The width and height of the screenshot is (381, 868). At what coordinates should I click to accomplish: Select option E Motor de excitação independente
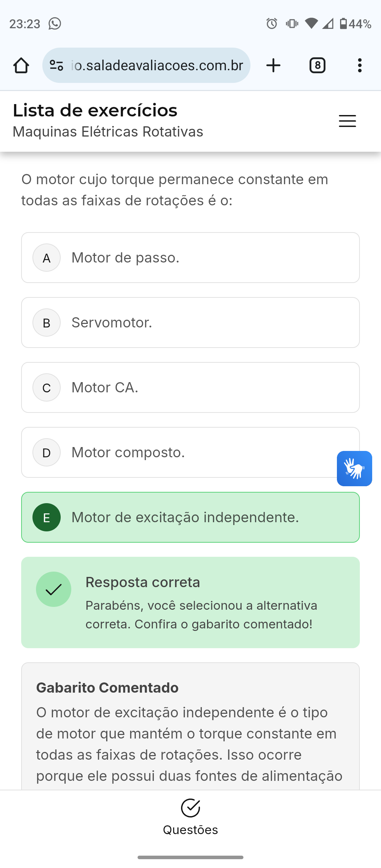tap(190, 517)
